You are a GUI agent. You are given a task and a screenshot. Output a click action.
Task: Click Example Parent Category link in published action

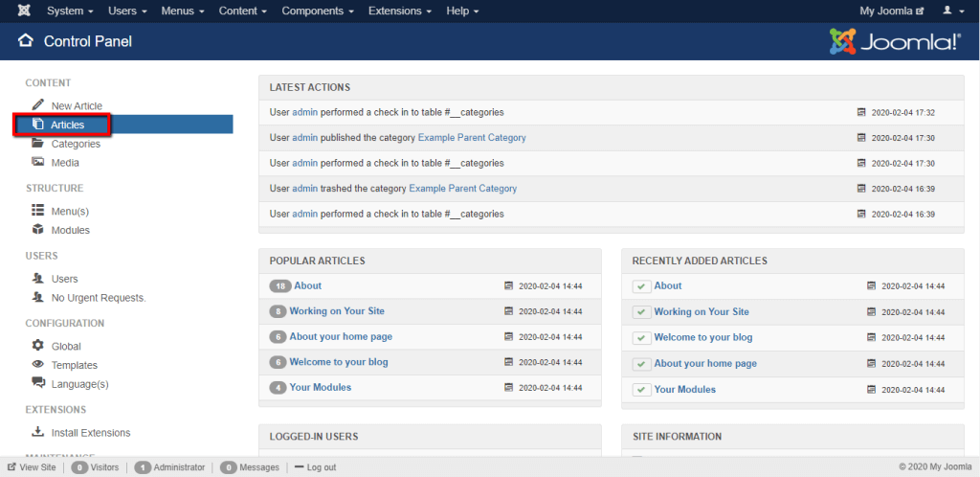pos(472,138)
